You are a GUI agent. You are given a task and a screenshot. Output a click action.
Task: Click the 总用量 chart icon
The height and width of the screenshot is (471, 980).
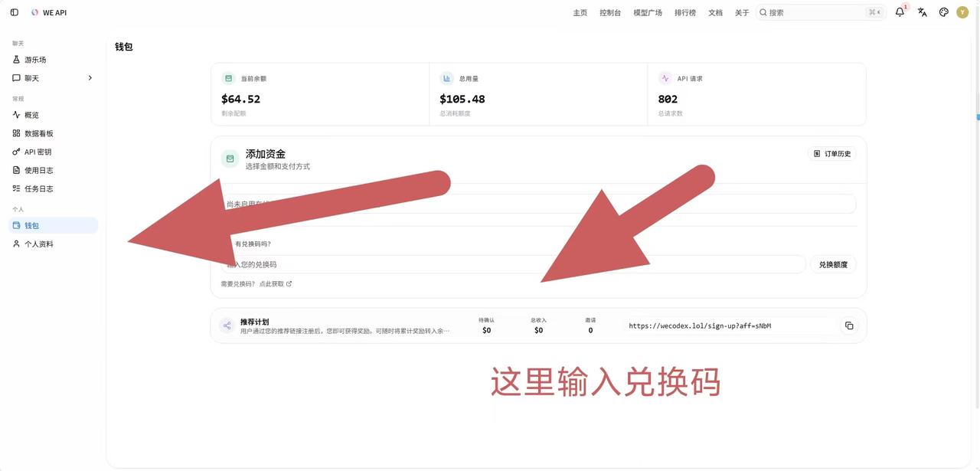point(446,78)
